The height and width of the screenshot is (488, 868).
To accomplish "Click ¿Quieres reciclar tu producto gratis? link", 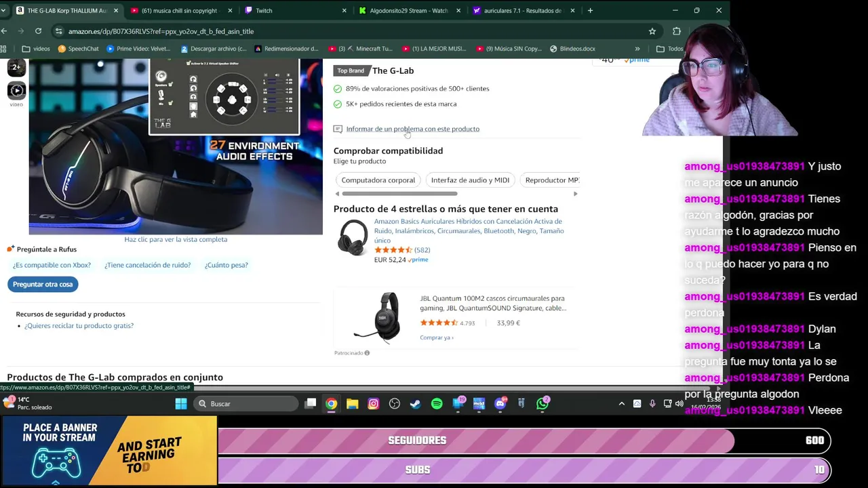I will 79,326.
